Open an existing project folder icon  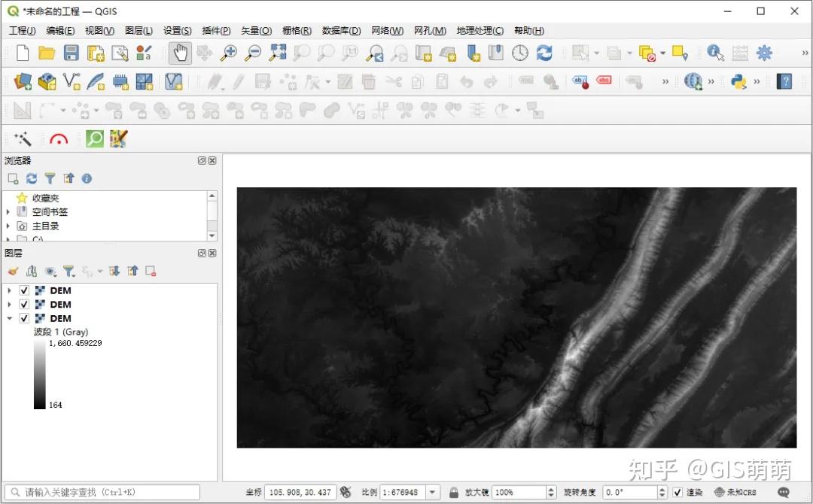pyautogui.click(x=46, y=53)
